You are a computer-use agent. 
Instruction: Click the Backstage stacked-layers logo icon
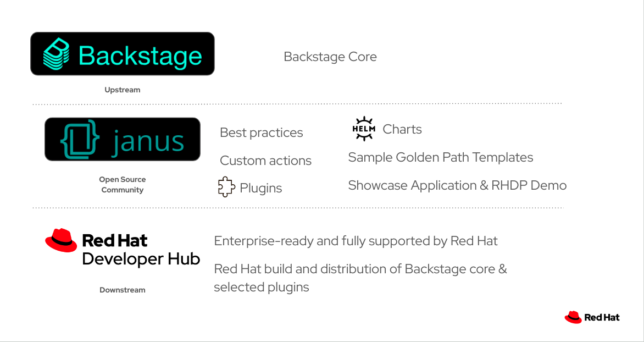[x=56, y=53]
